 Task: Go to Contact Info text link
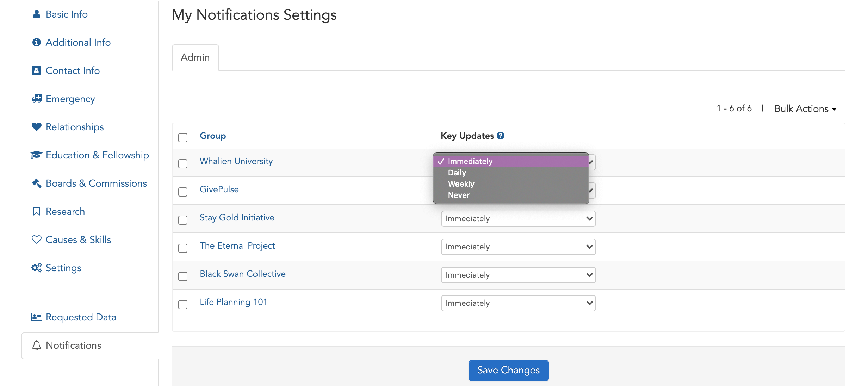[73, 70]
